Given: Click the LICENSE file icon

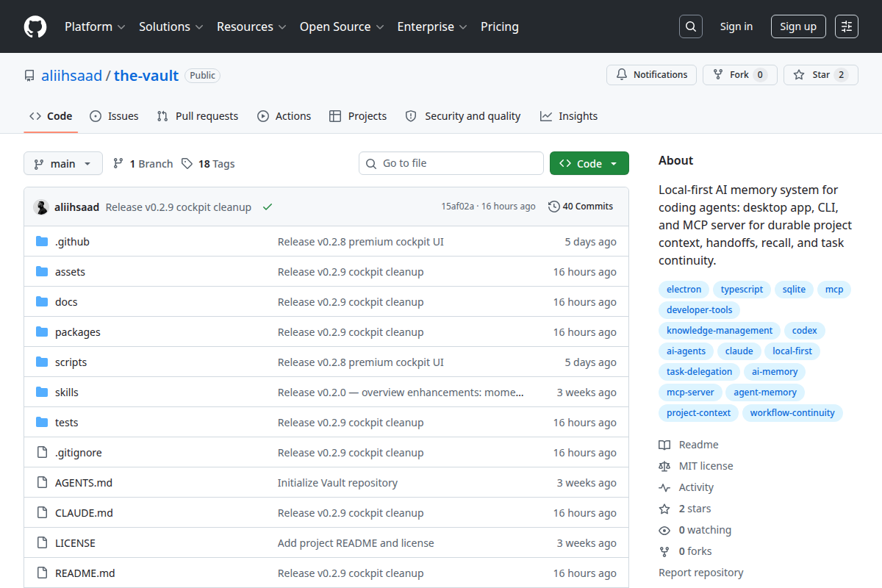Looking at the screenshot, I should point(42,543).
